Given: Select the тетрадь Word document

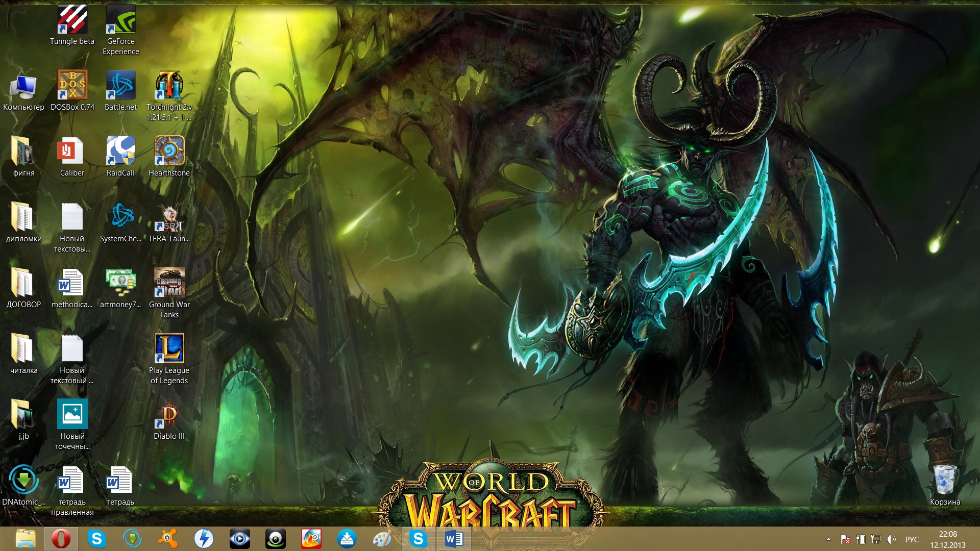Looking at the screenshot, I should click(x=121, y=486).
